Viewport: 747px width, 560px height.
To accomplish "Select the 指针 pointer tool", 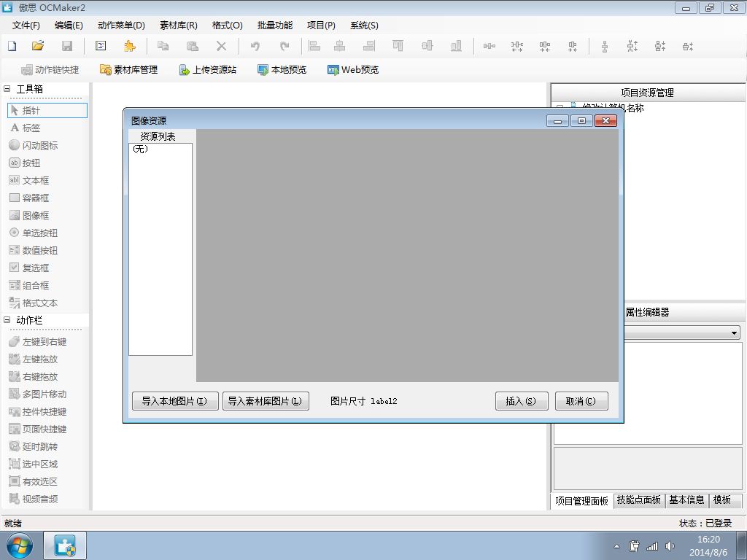I will [47, 111].
